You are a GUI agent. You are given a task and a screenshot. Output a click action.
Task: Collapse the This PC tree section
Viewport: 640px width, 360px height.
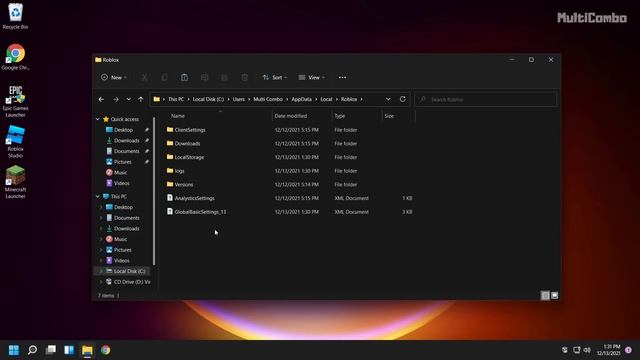point(98,196)
